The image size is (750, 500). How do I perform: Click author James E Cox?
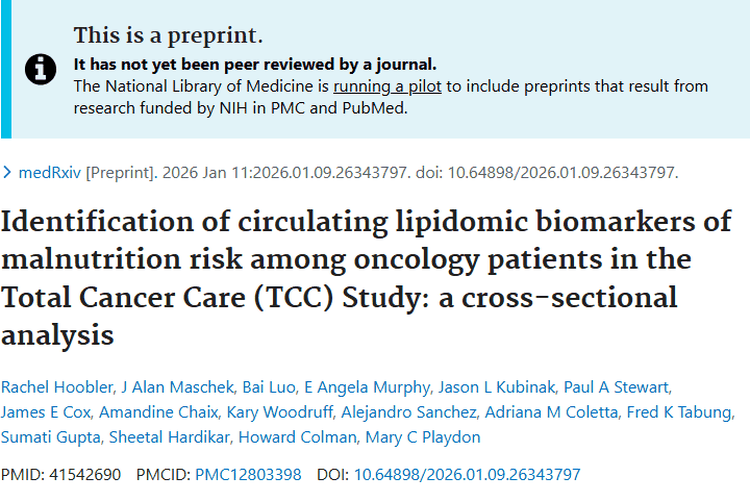[x=44, y=413]
